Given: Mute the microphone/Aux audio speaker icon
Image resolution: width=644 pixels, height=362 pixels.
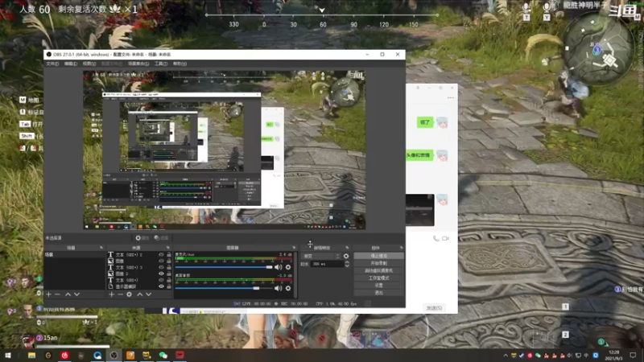Looking at the screenshot, I should [279, 267].
